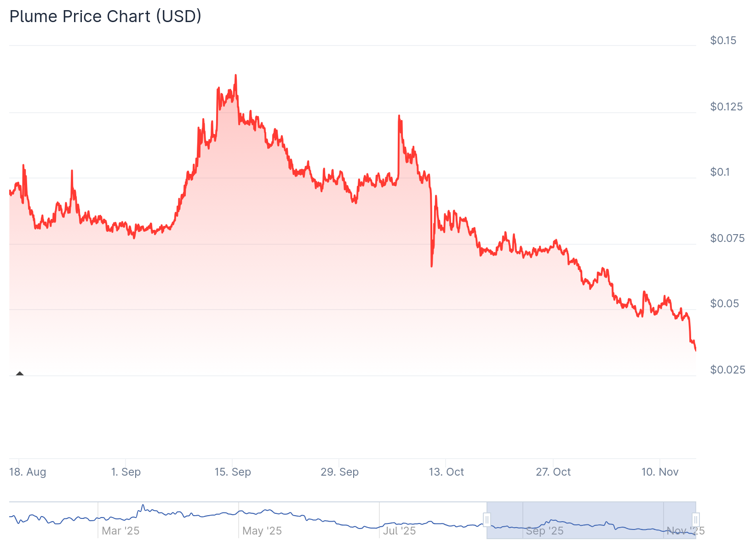This screenshot has width=756, height=552.
Task: Click the 15. Sep date label
Action: point(233,472)
